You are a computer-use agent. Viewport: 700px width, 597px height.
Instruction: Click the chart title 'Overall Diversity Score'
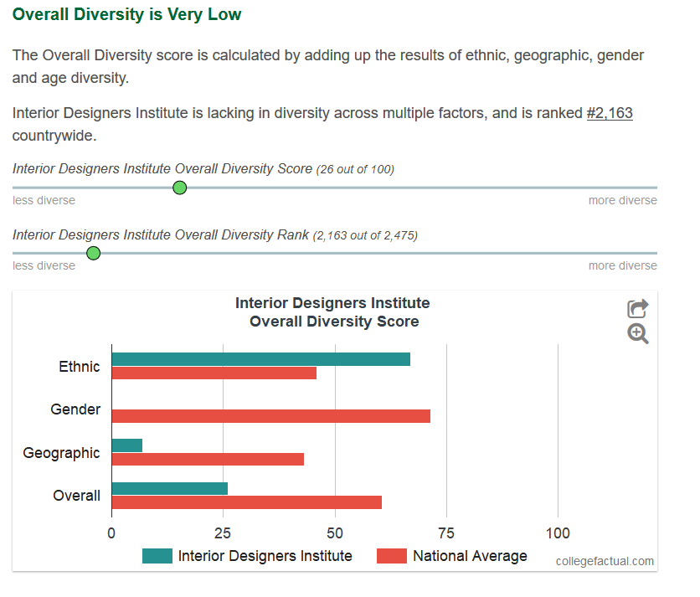[334, 322]
